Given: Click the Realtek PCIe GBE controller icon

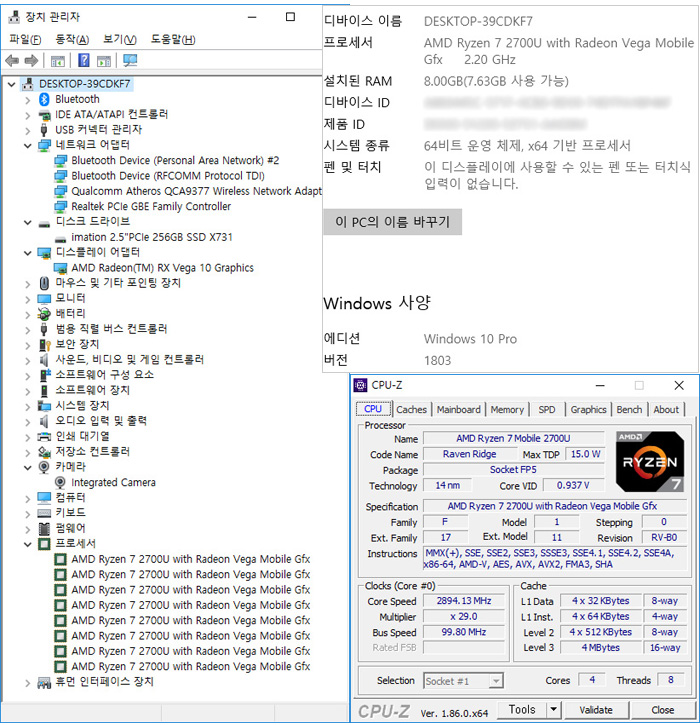Looking at the screenshot, I should pyautogui.click(x=60, y=206).
